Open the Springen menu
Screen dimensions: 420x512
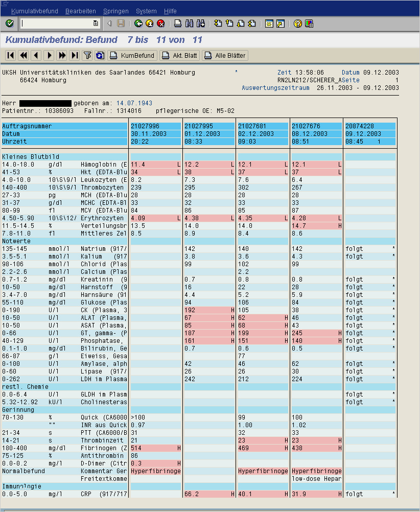[116, 11]
